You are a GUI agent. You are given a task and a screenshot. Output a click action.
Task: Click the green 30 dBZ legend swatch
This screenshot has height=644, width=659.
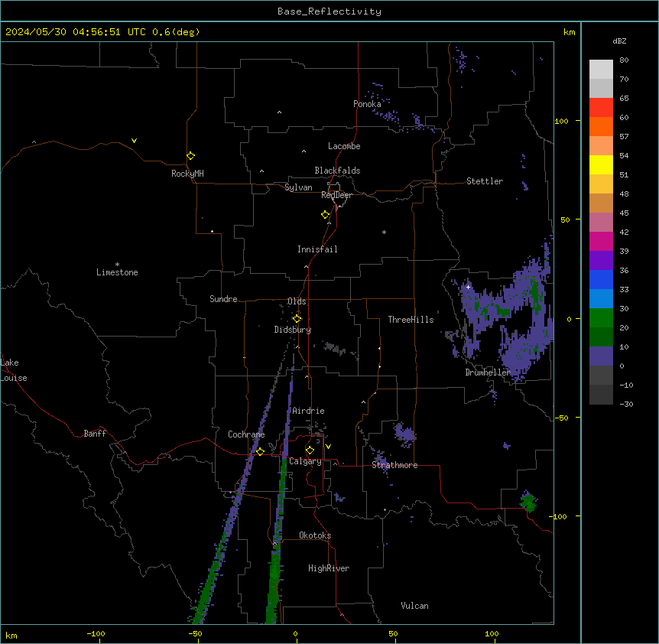tap(601, 318)
